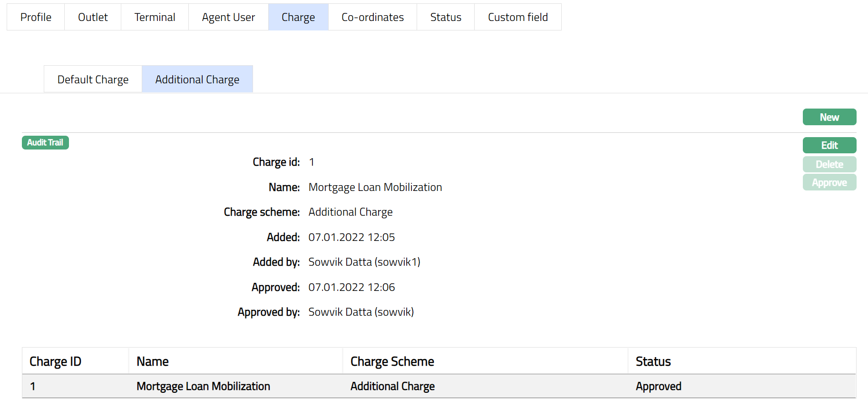Go to the Terminal tab
Screen dimensions: 868x409
tap(155, 17)
